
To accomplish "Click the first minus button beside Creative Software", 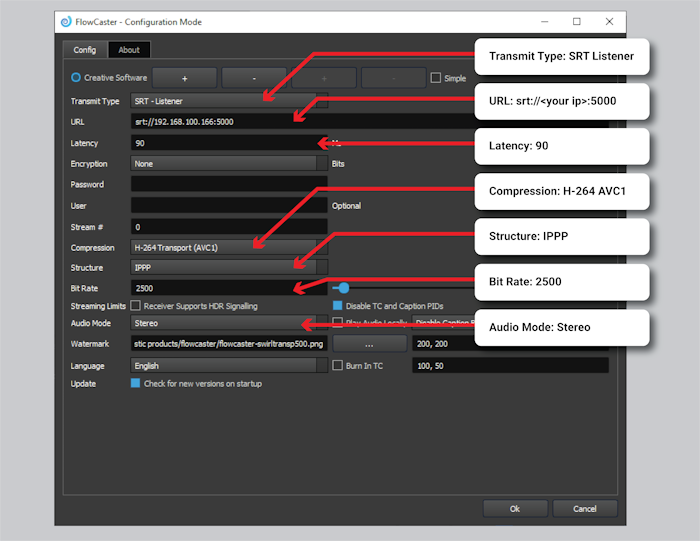I will pos(254,78).
